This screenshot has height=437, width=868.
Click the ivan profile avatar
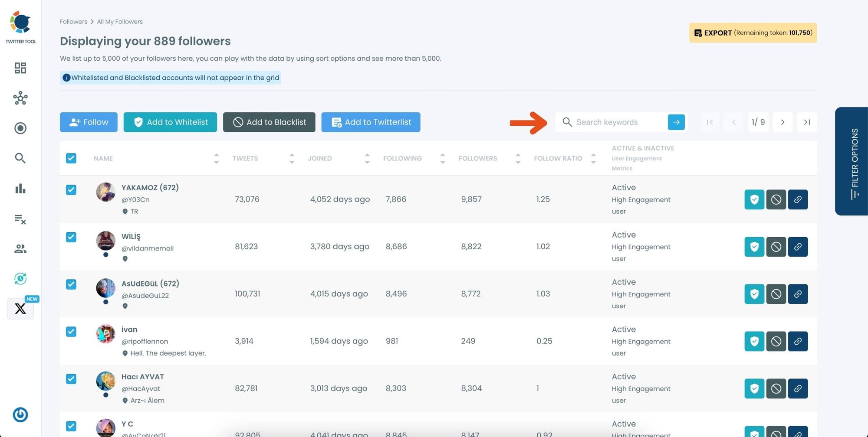(x=105, y=334)
